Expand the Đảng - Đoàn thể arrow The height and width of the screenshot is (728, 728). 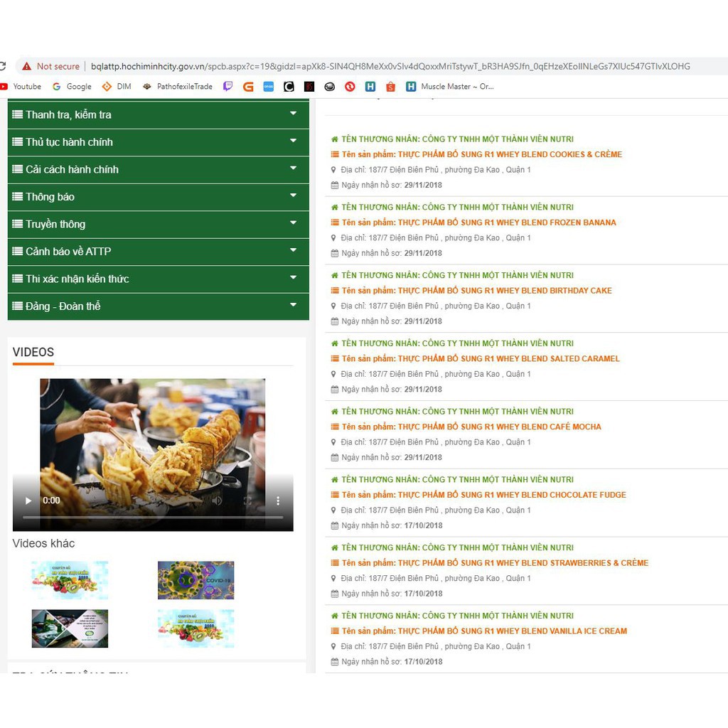(293, 305)
